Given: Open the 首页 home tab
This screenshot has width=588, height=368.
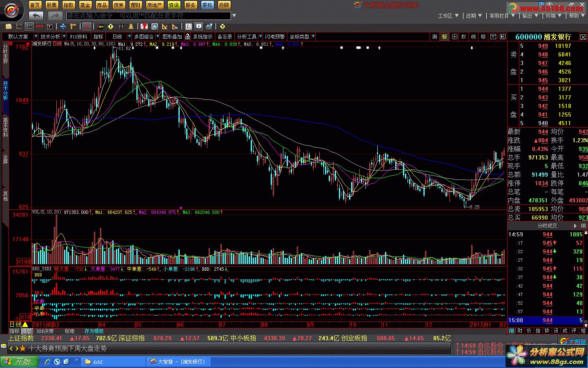Looking at the screenshot, I should 35,5.
